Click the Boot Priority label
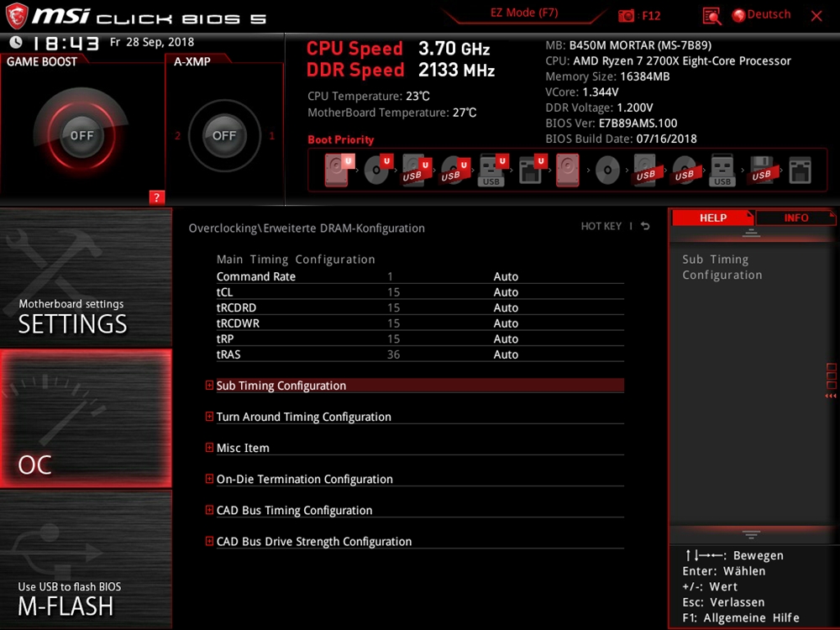The width and height of the screenshot is (840, 630). (x=341, y=139)
